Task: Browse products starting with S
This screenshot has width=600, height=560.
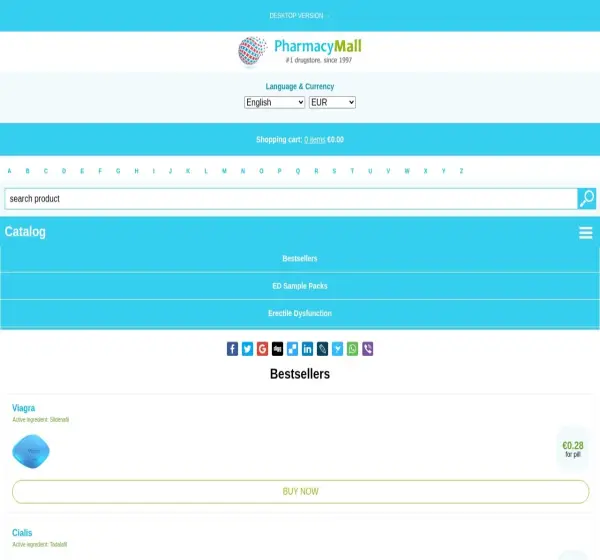Action: pyautogui.click(x=334, y=171)
